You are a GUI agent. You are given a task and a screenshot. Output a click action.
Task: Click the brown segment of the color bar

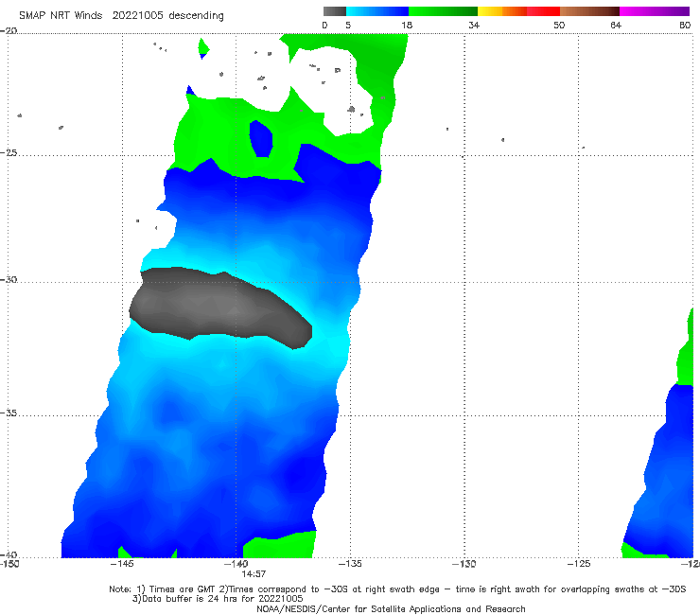(589, 11)
